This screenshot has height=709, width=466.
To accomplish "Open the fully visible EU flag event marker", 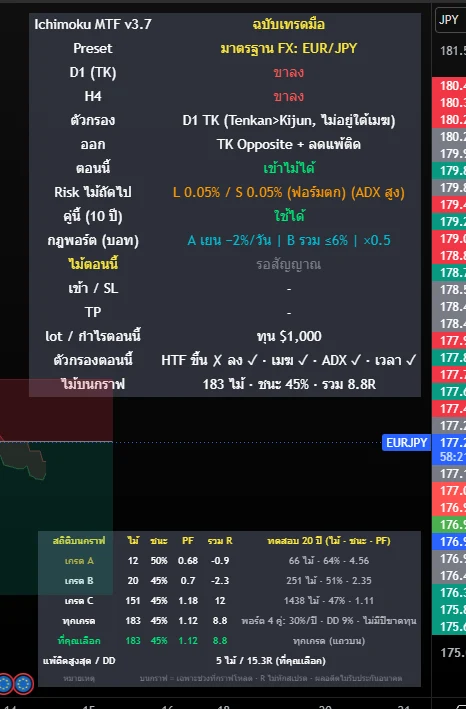I will coord(23,684).
